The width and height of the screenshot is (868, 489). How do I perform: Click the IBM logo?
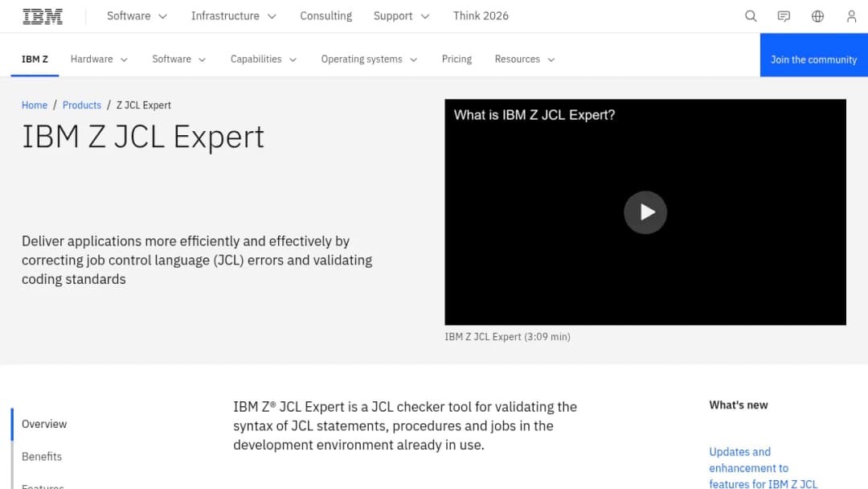43,17
